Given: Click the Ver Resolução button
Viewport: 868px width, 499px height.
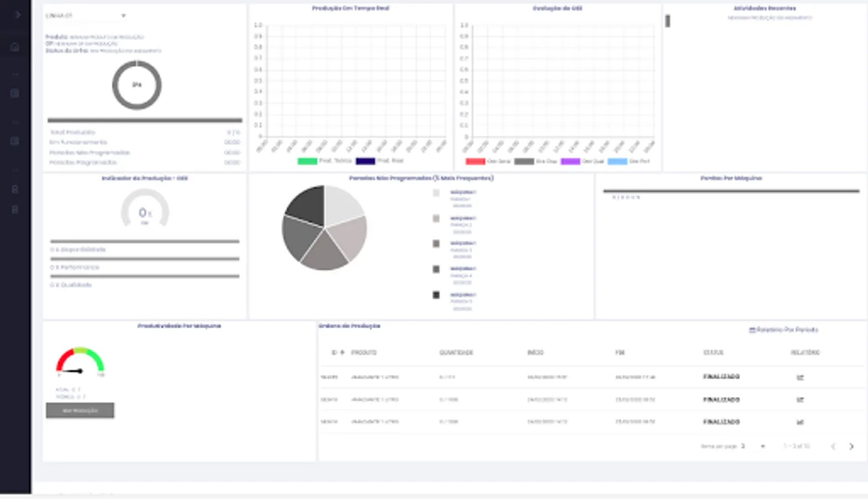Looking at the screenshot, I should pos(80,410).
